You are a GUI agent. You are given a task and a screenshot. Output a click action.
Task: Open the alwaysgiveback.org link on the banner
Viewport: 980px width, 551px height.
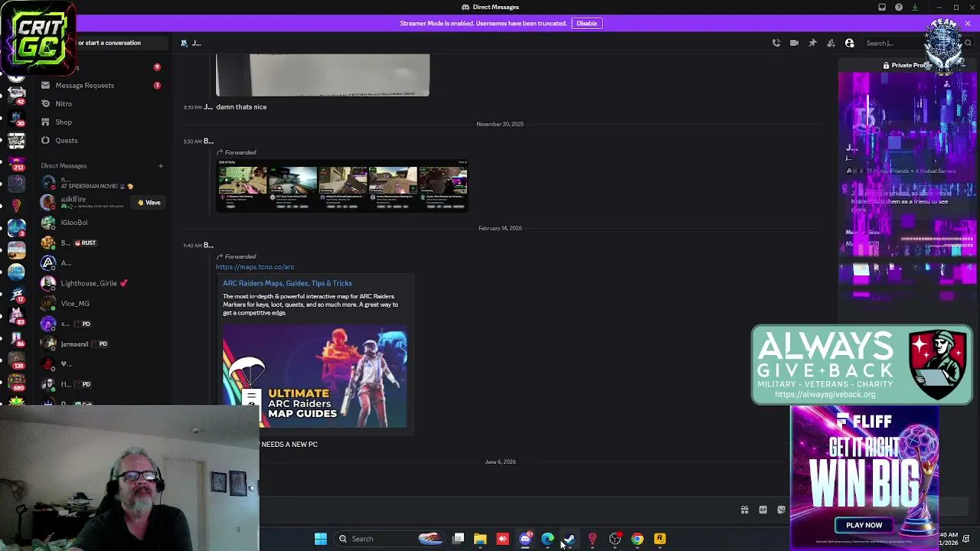pyautogui.click(x=825, y=394)
